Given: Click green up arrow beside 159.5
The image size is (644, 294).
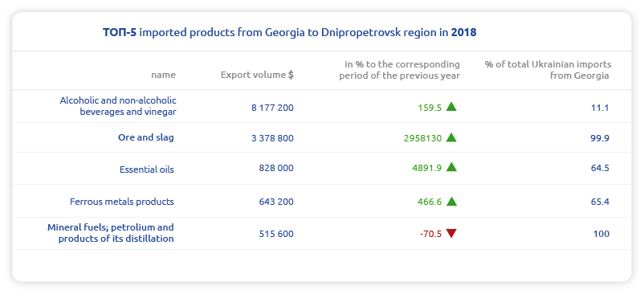Looking at the screenshot, I should [x=451, y=107].
